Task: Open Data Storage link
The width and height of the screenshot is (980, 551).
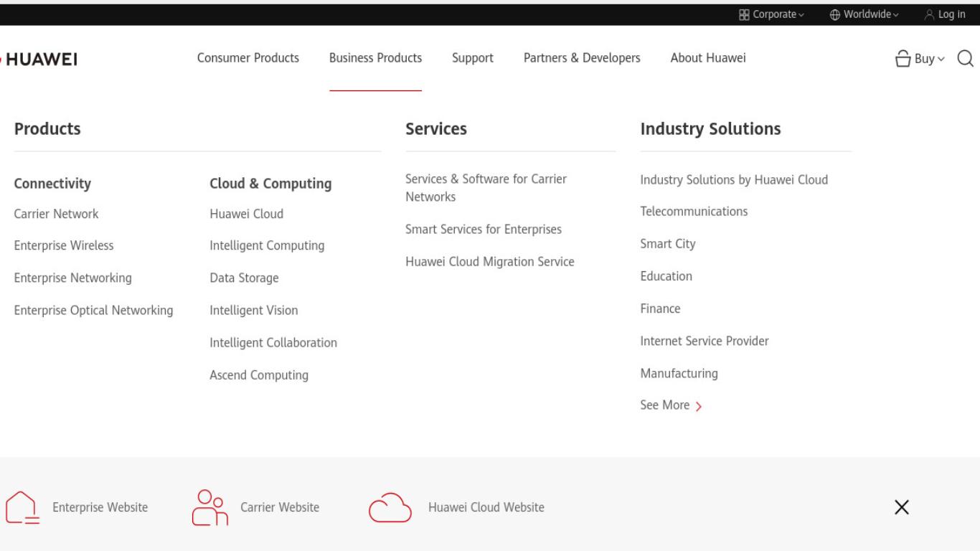Action: pos(245,278)
